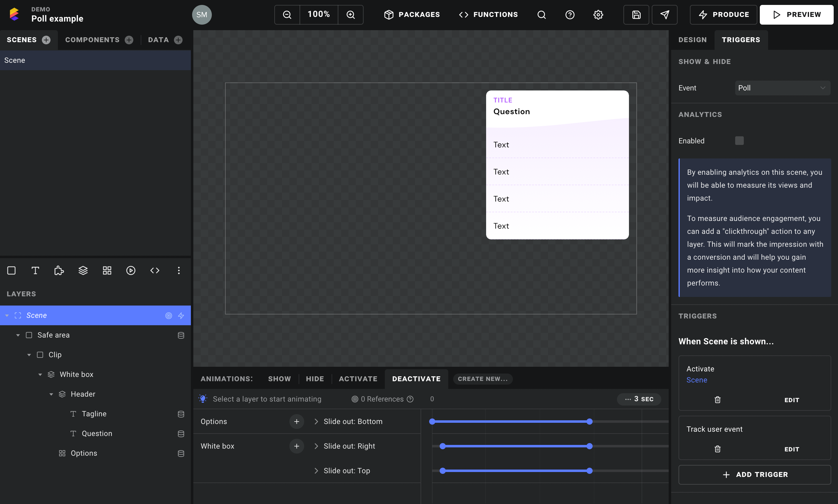This screenshot has height=504, width=838.
Task: Switch to the Scenes tab
Action: tap(22, 40)
